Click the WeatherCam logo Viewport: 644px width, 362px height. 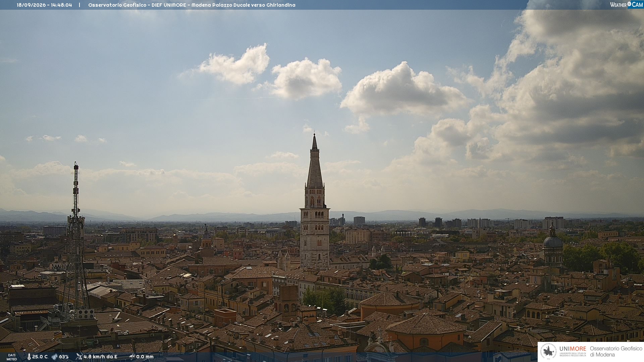pyautogui.click(x=627, y=4)
